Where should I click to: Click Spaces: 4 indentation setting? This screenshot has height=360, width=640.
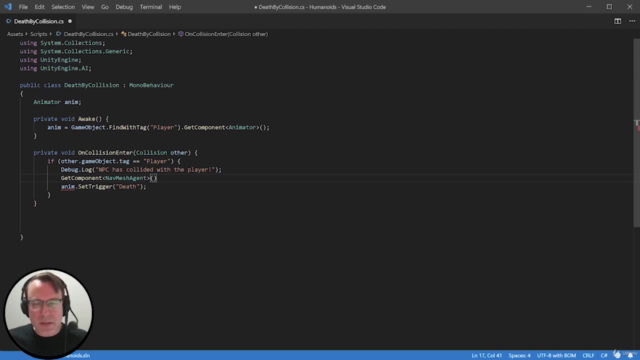tap(519, 356)
